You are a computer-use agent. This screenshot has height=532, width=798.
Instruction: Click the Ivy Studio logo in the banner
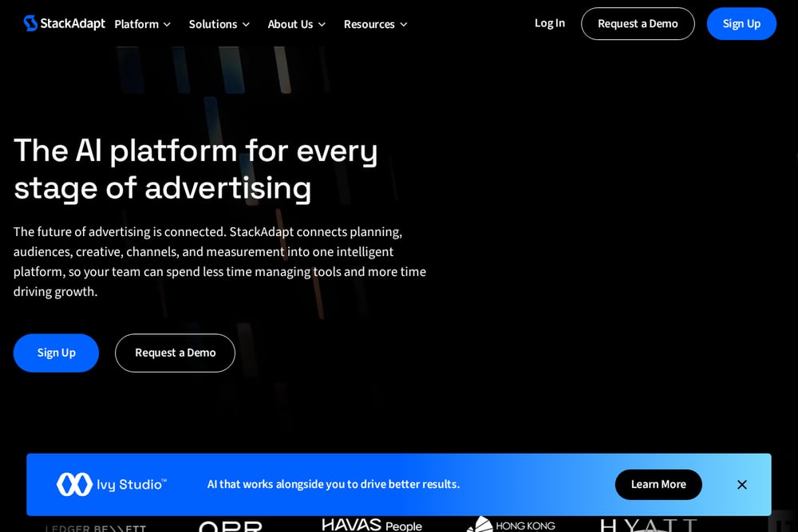click(x=112, y=484)
